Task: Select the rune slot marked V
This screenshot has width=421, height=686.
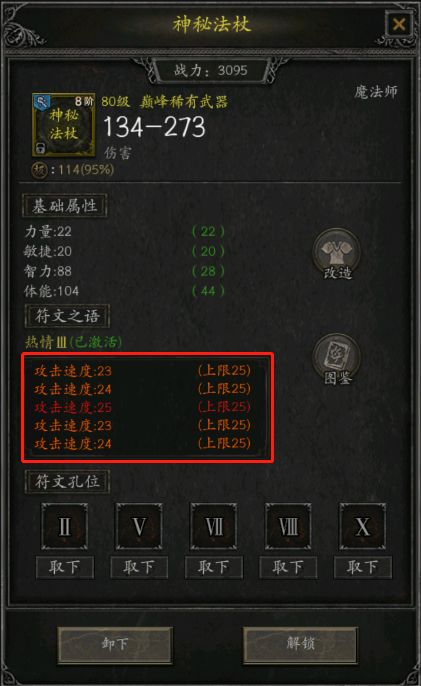Action: coord(139,526)
